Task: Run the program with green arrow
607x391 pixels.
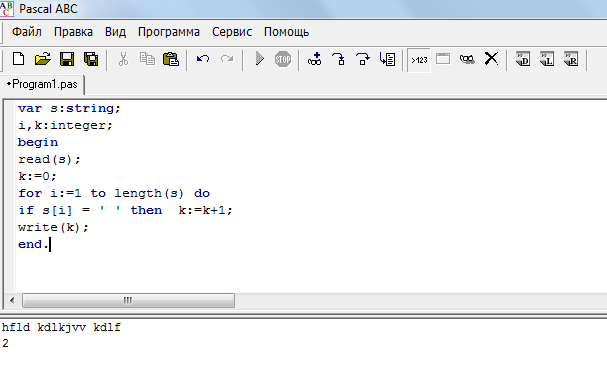Action: pos(259,59)
